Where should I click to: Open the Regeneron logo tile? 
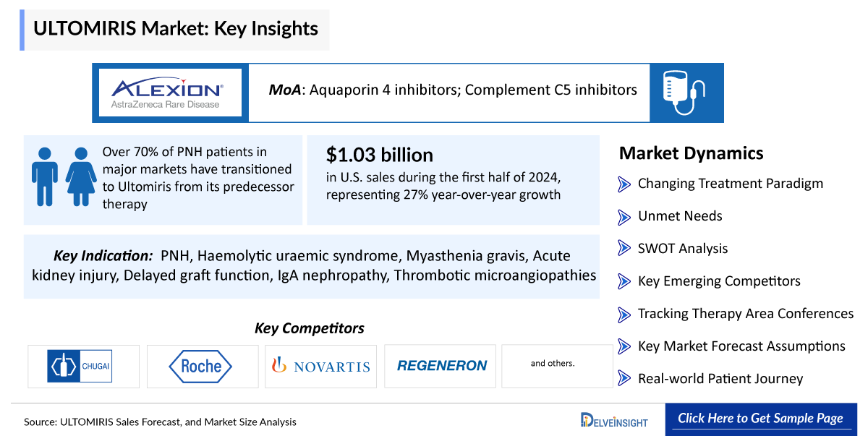(x=441, y=366)
